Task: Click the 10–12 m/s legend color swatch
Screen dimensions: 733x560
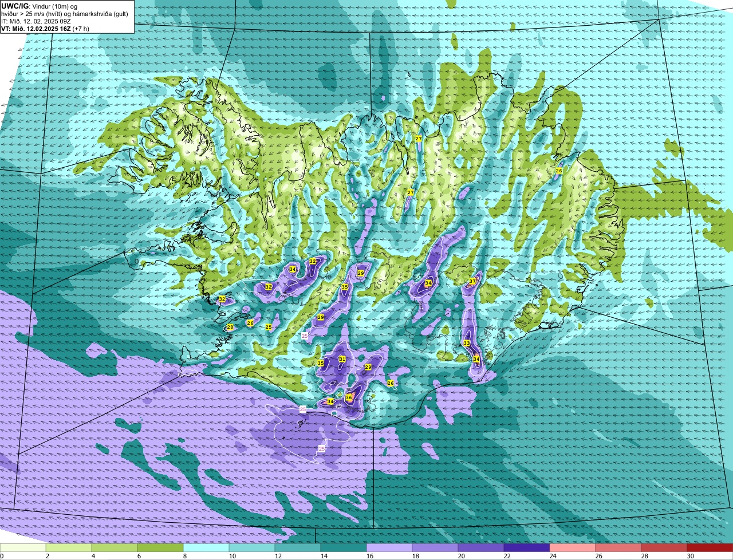Action: click(x=252, y=548)
